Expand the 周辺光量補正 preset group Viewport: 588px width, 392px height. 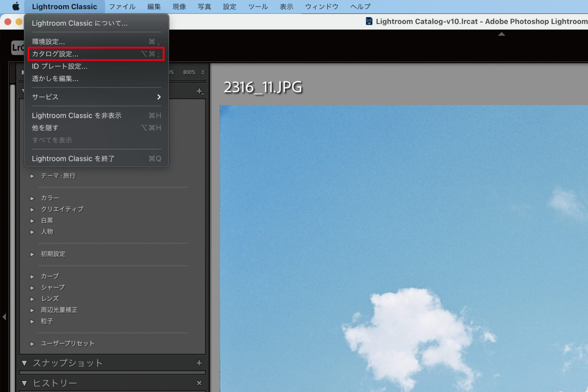[32, 310]
